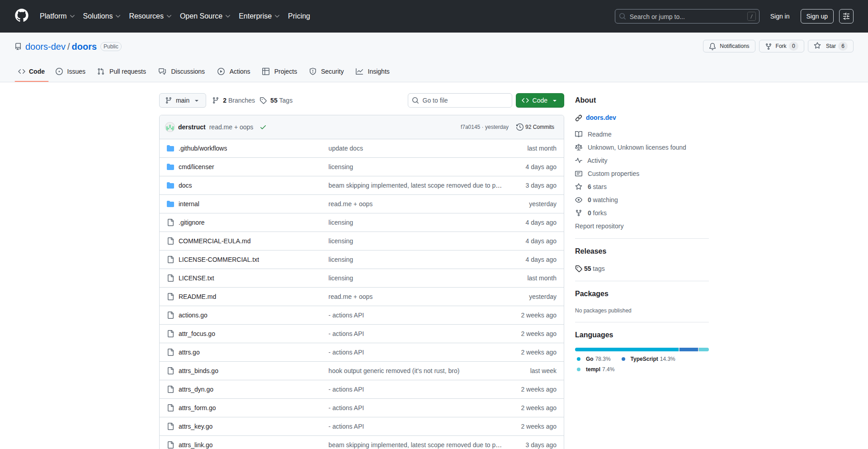Open the doors repository name link
This screenshot has width=868, height=449.
[x=84, y=47]
